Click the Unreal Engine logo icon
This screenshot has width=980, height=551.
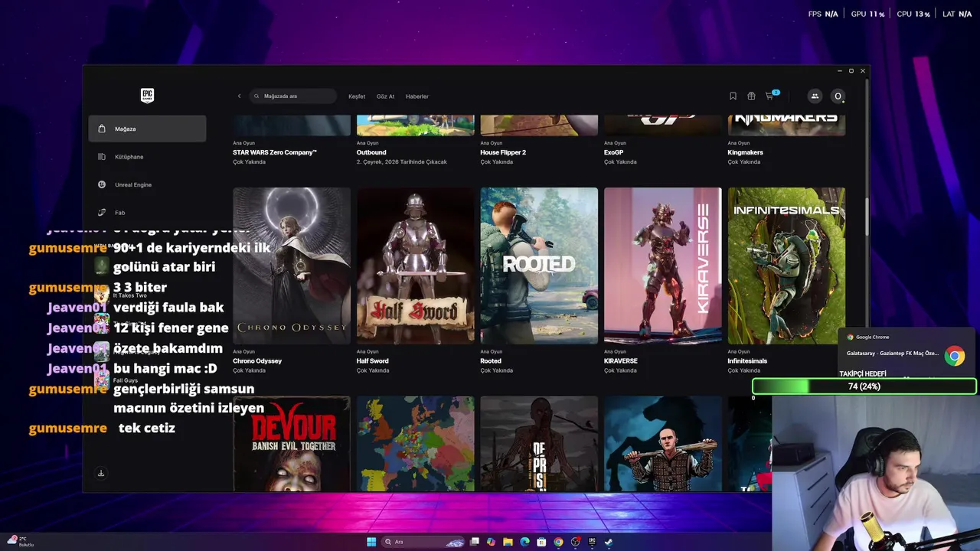tap(102, 184)
